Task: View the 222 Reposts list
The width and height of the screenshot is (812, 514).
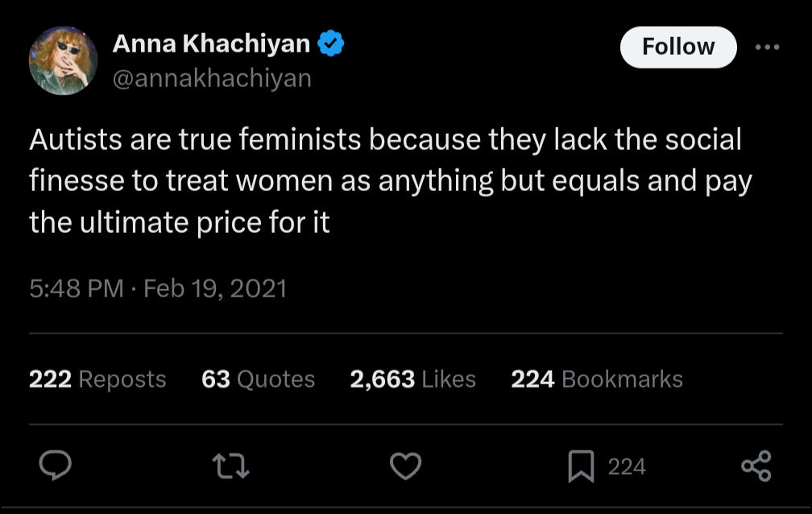Action: coord(97,379)
